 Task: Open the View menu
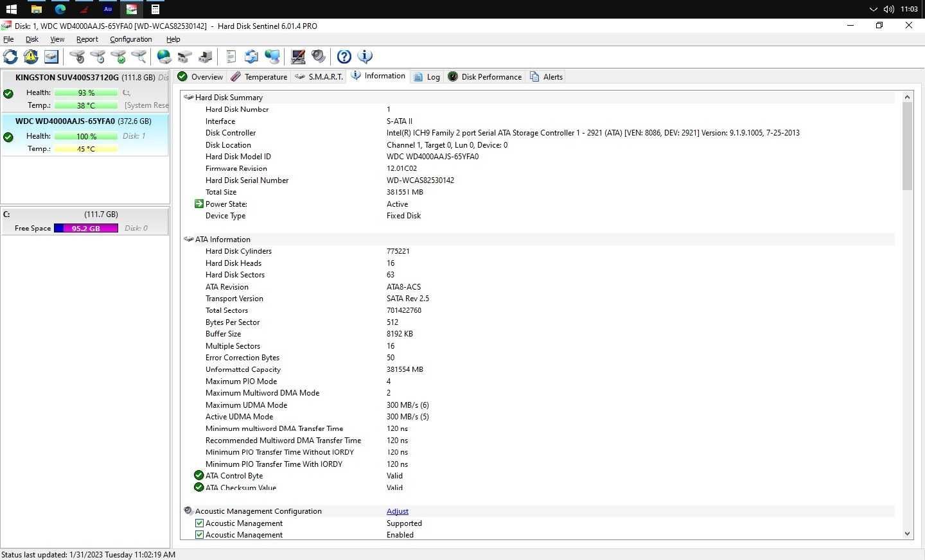(57, 39)
